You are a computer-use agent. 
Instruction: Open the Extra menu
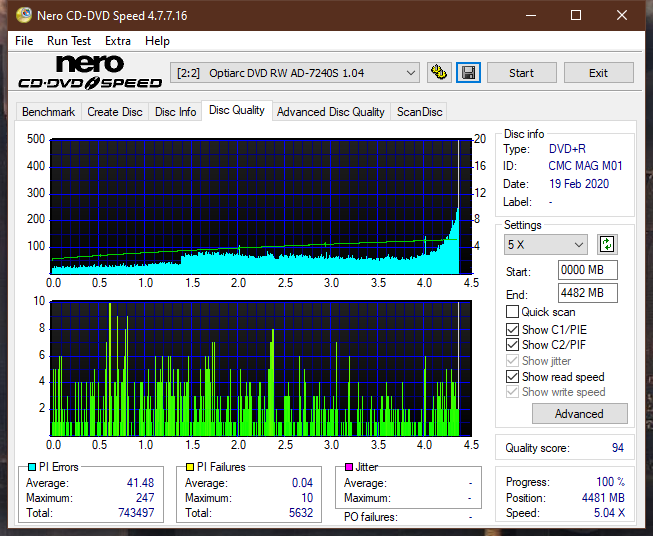pos(118,41)
